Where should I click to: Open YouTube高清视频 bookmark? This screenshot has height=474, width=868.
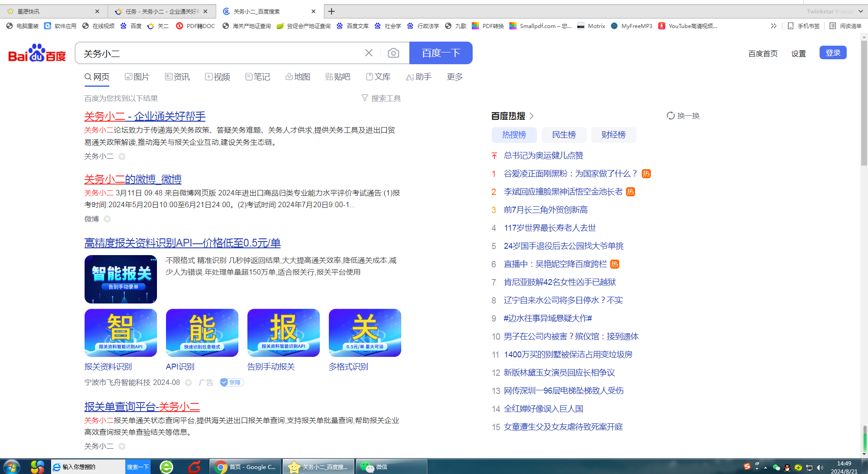tap(688, 26)
